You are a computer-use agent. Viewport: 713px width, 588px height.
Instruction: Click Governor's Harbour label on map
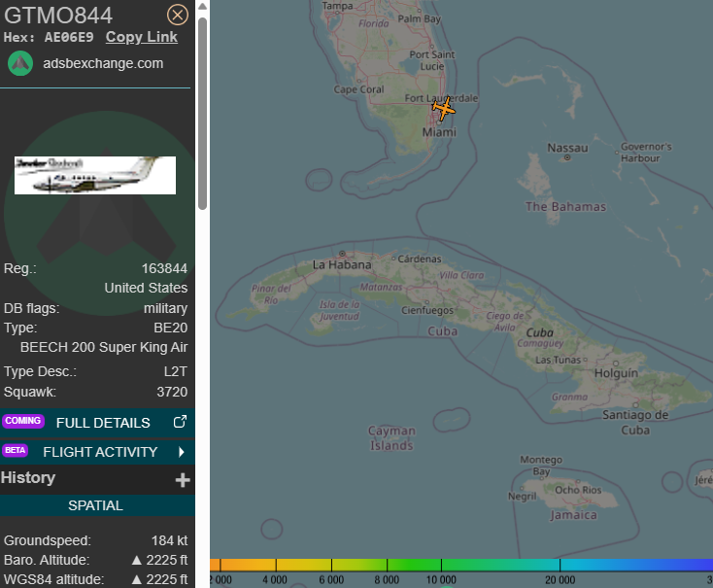tap(646, 153)
